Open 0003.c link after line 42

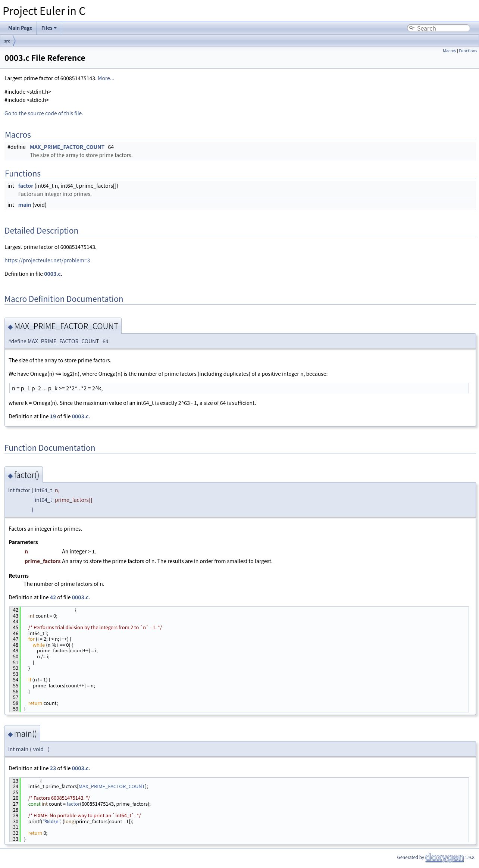point(80,597)
